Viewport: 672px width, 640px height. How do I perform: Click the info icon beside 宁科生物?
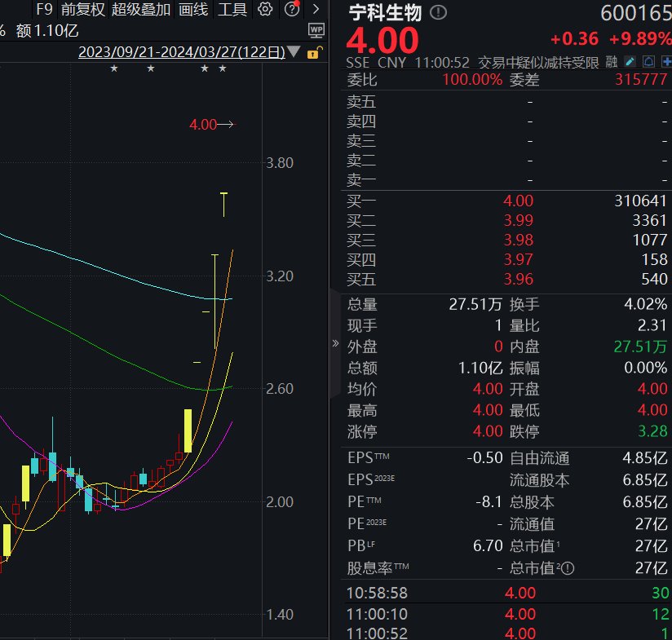438,12
